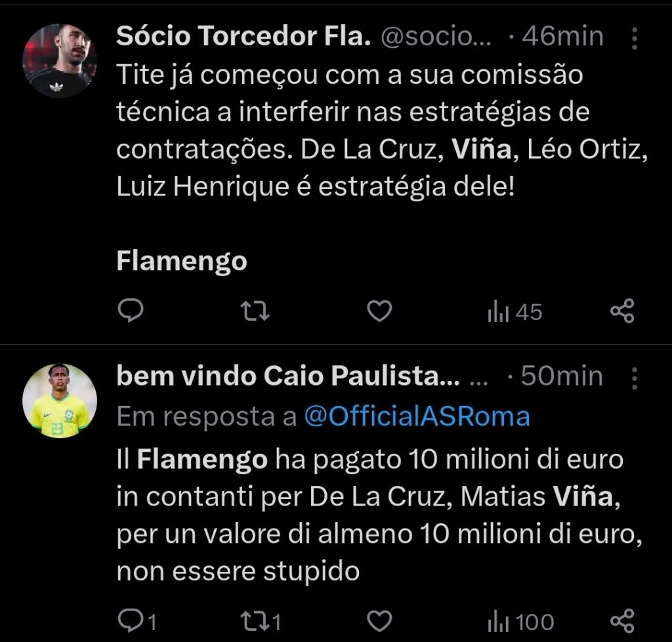The image size is (672, 642).
Task: Like the reply to @OfficialASRoma
Action: (379, 620)
